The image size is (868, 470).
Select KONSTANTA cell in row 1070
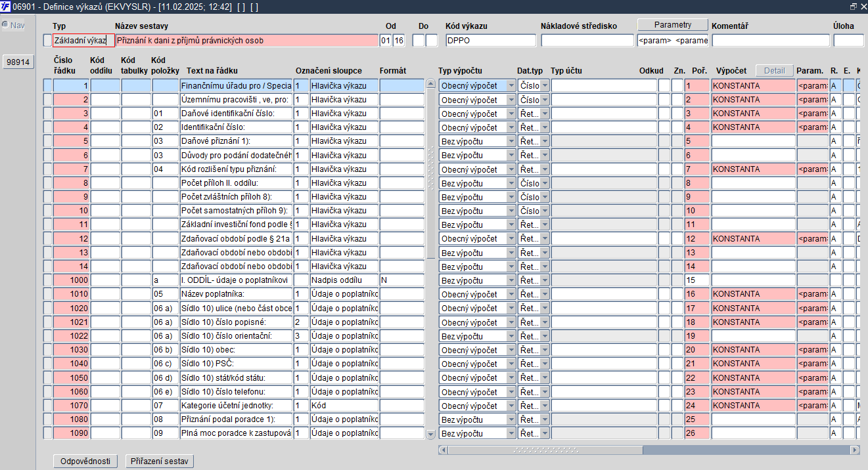[754, 406]
